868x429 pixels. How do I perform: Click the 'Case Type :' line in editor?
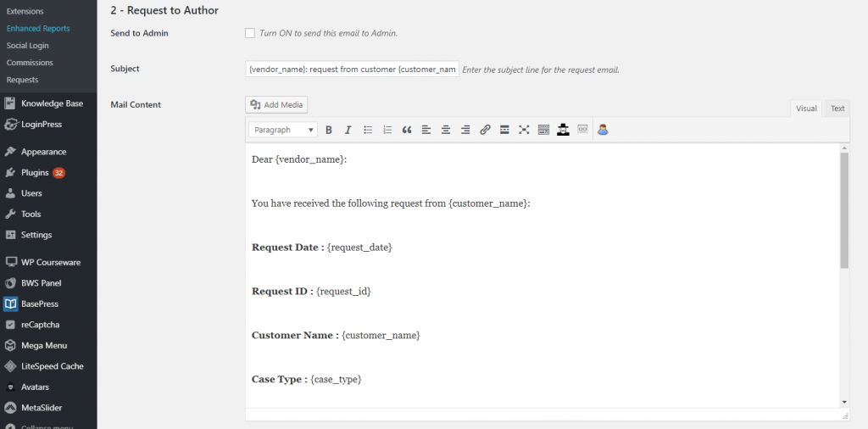tap(306, 379)
